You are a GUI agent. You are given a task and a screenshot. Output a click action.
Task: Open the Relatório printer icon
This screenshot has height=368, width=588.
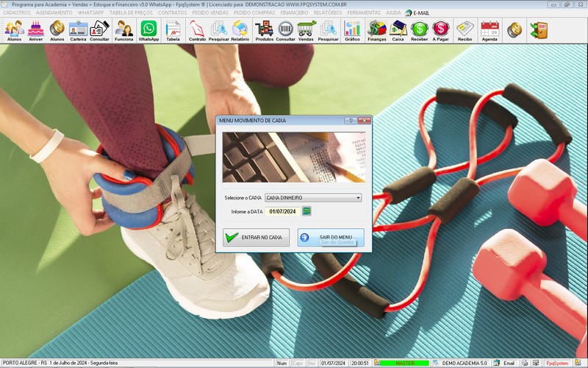[x=240, y=31]
